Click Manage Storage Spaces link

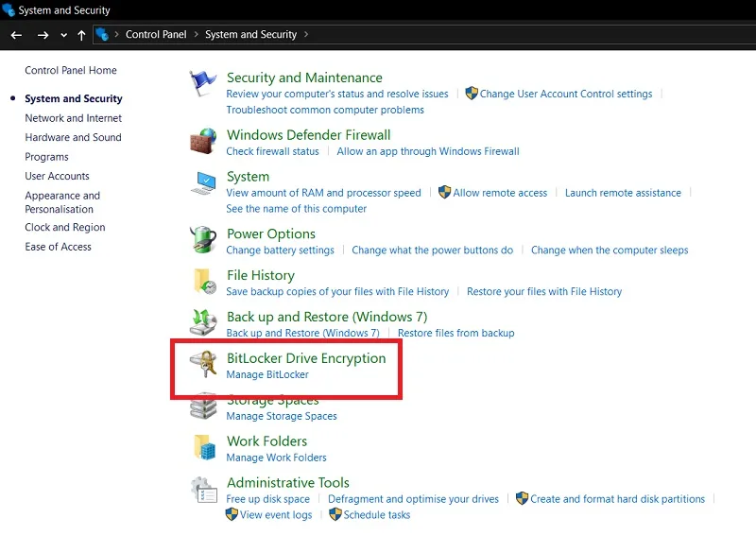point(282,416)
